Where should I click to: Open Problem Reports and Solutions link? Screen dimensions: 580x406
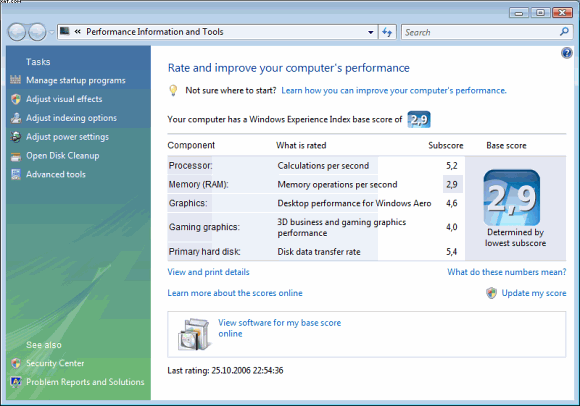click(85, 382)
